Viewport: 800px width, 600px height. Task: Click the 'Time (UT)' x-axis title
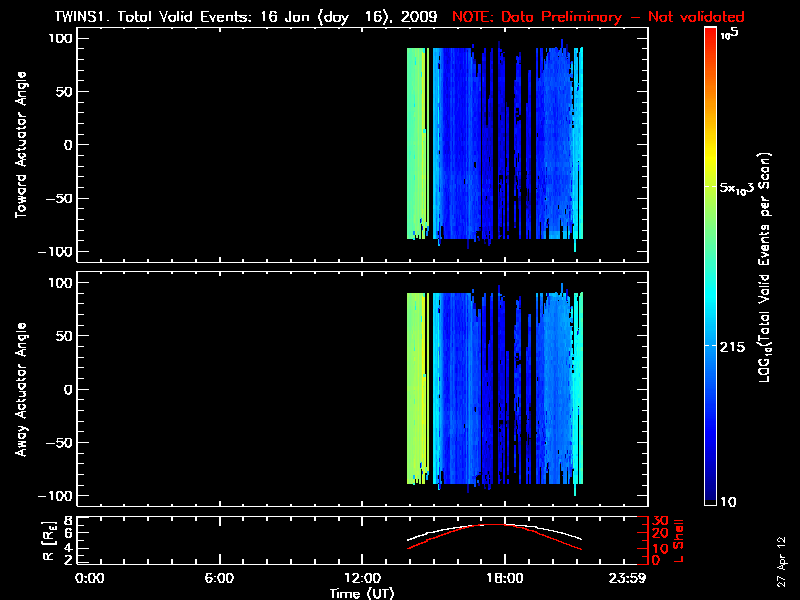(x=366, y=593)
